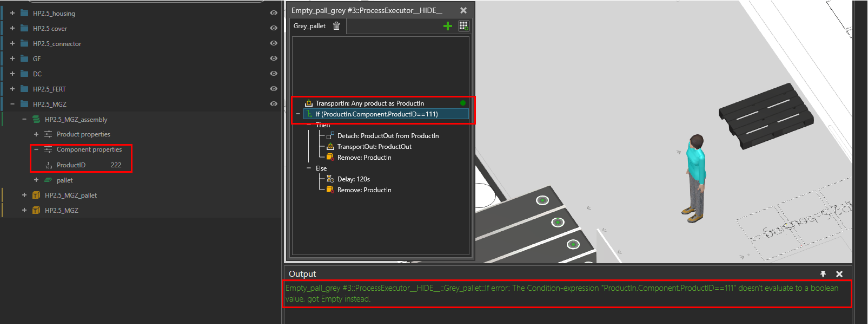Image resolution: width=868 pixels, height=326 pixels.
Task: Toggle visibility of the GF folder
Action: (274, 58)
